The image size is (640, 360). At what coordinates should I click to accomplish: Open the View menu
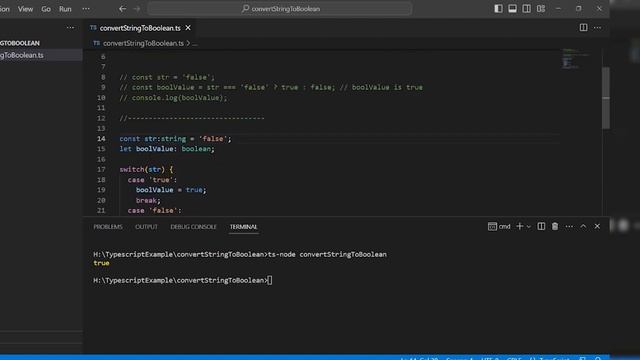click(x=25, y=9)
